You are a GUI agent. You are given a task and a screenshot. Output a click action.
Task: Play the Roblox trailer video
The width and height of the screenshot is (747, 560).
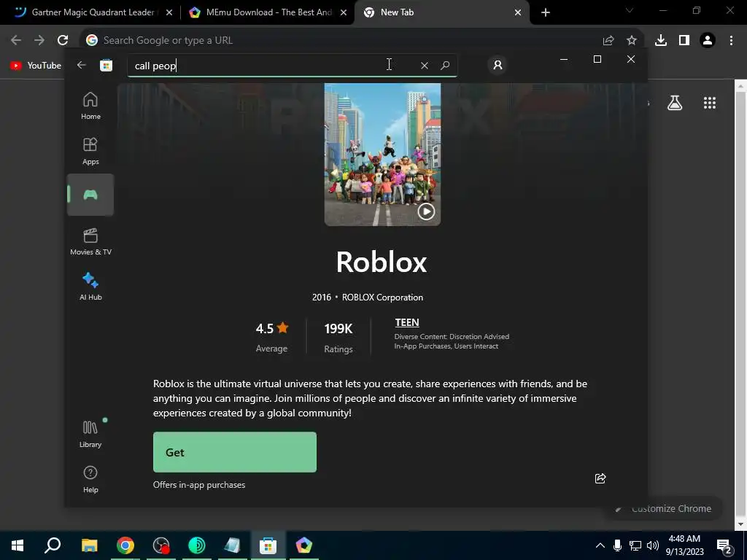point(426,211)
